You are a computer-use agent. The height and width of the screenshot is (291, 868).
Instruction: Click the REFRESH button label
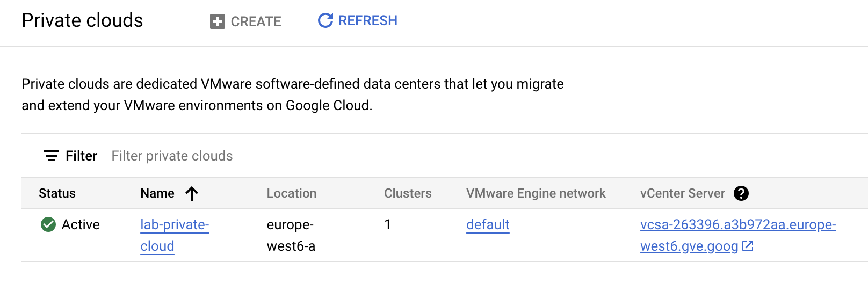tap(368, 20)
